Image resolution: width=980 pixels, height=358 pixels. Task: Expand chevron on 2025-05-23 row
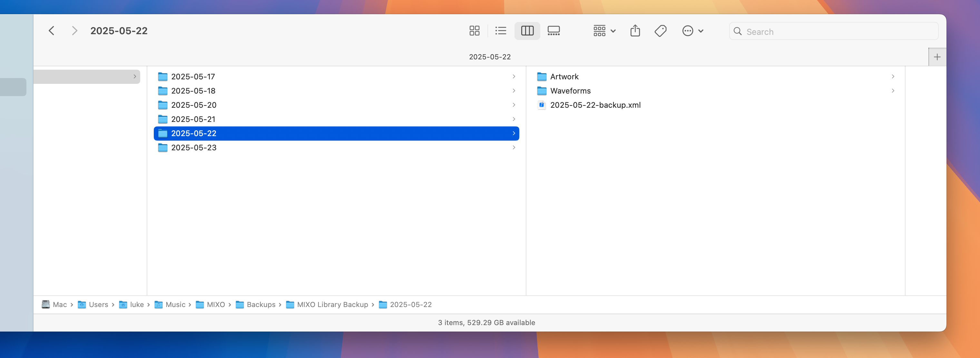click(514, 148)
